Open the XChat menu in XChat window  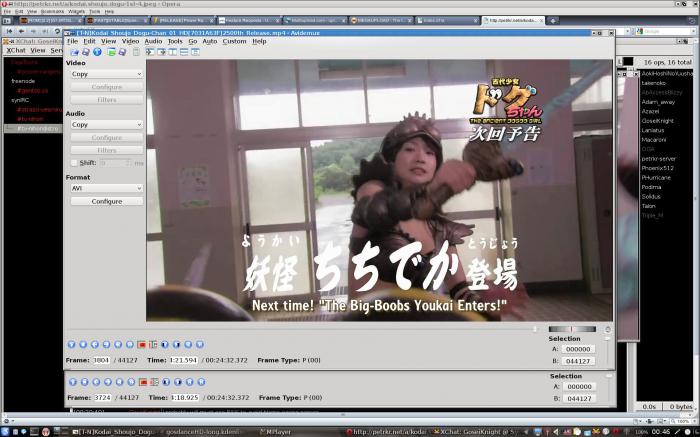[16, 50]
